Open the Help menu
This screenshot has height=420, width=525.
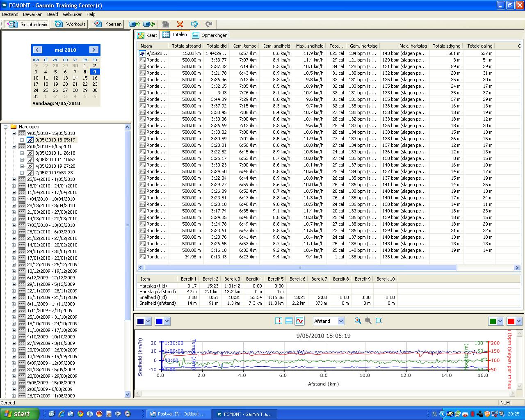click(91, 14)
